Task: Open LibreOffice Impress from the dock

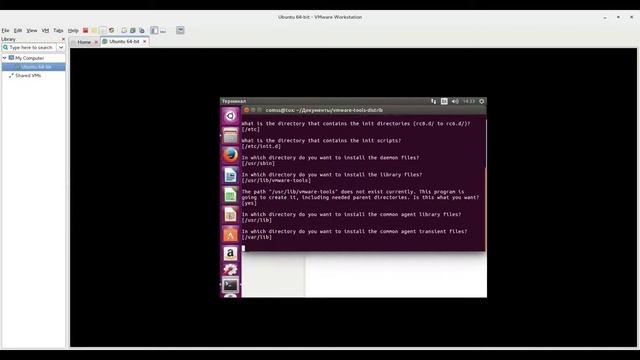Action: [230, 214]
